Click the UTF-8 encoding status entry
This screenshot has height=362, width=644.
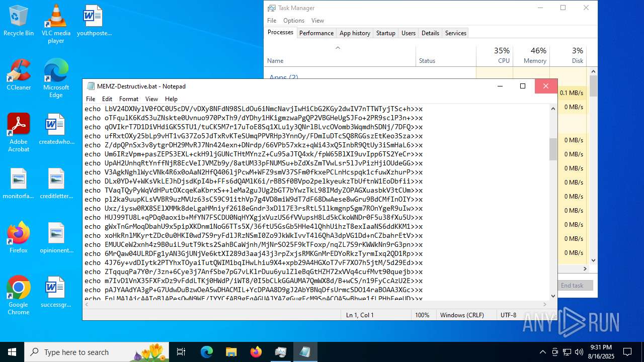click(x=508, y=315)
